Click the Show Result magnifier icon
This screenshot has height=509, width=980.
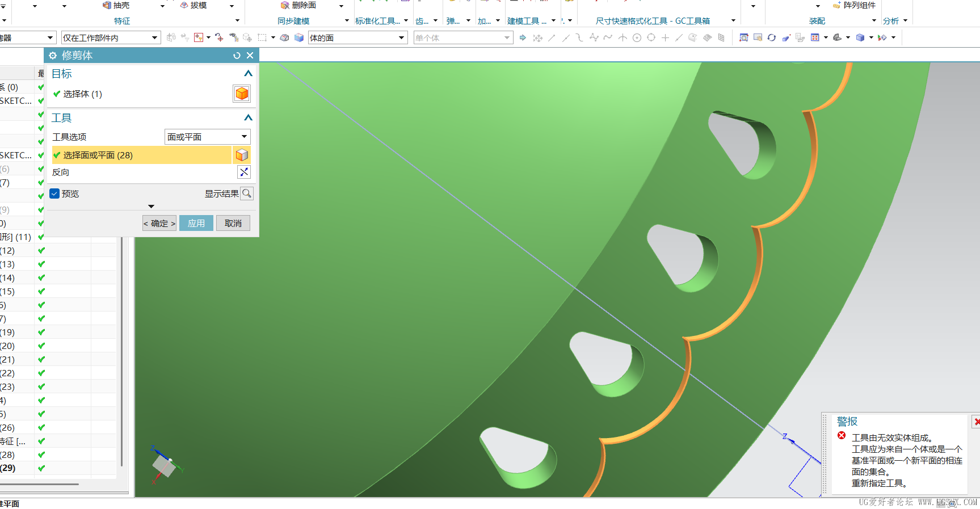246,193
